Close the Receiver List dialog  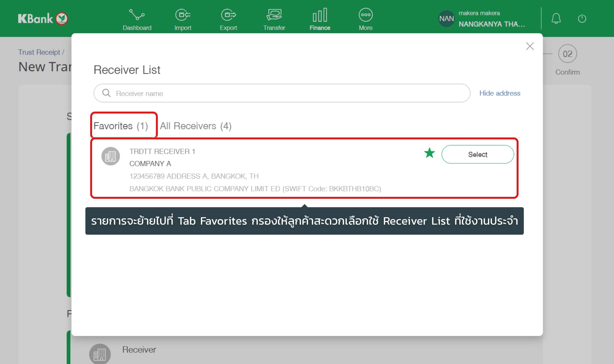[x=530, y=46]
